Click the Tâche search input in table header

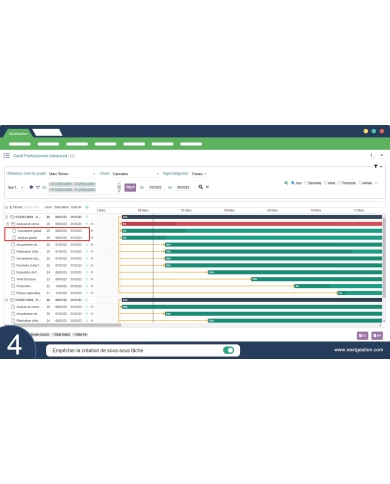point(33,207)
